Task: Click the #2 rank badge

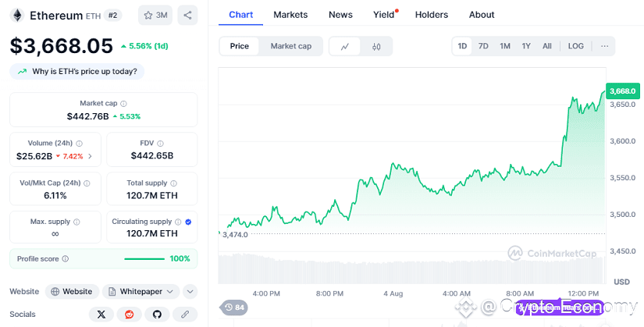Action: 112,16
